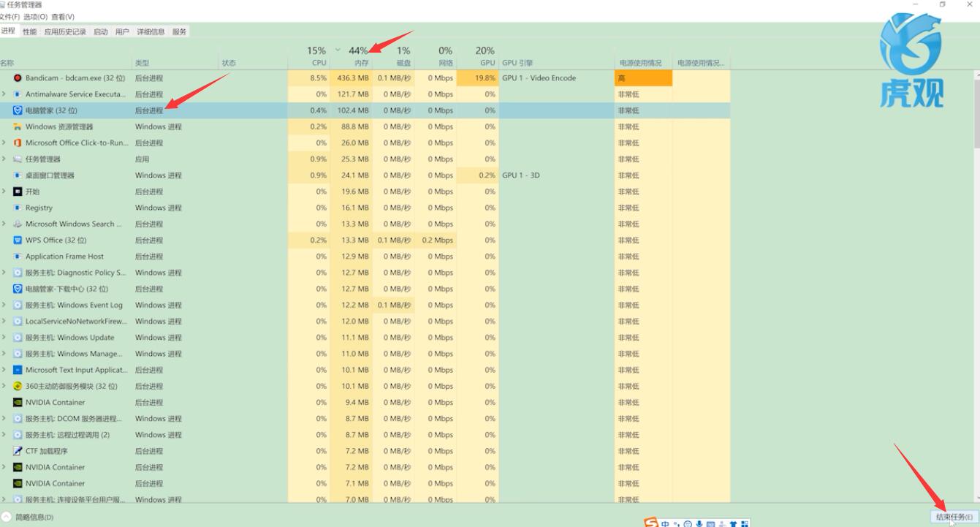The height and width of the screenshot is (527, 980).
Task: Switch to the 用户 tab
Action: click(122, 31)
